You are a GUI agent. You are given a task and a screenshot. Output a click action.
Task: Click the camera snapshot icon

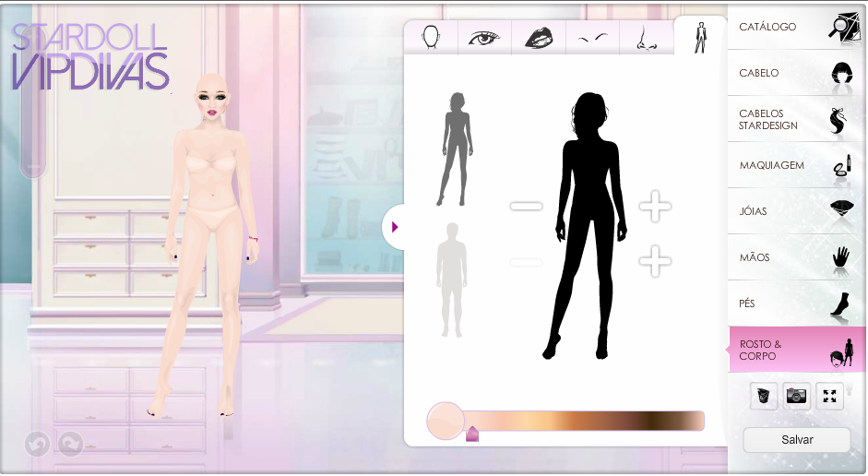[797, 396]
